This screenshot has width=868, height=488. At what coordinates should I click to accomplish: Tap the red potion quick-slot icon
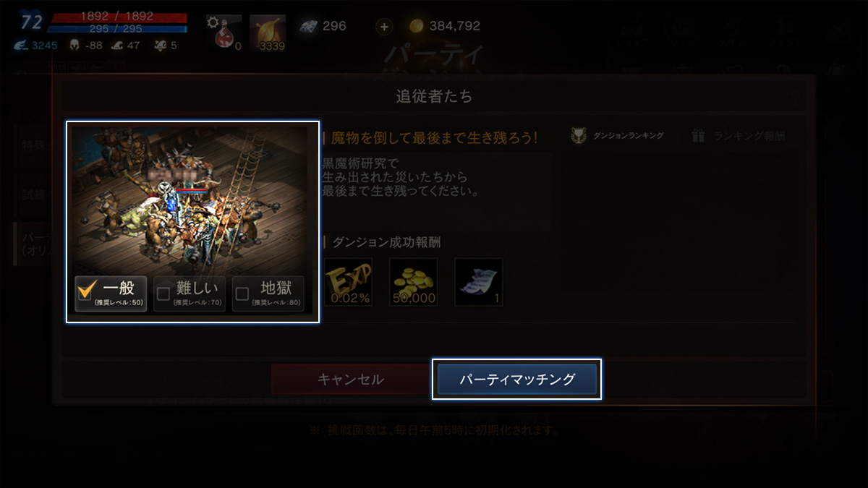[x=224, y=33]
